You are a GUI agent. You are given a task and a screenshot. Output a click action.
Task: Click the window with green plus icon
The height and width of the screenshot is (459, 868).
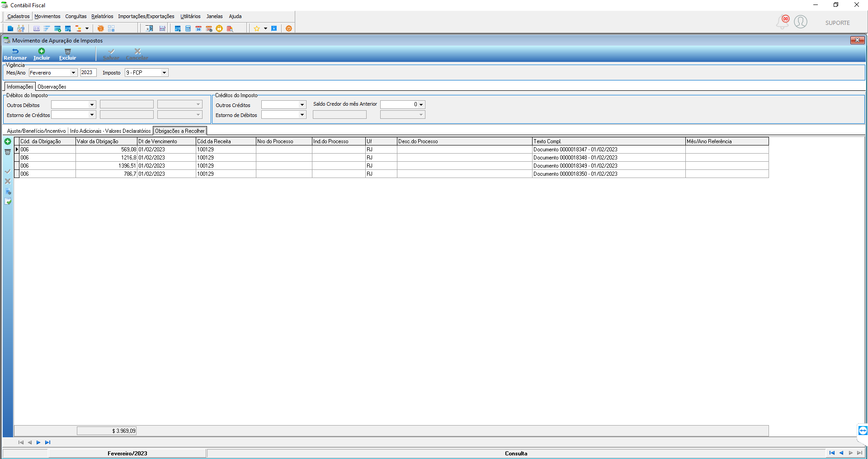[x=57, y=28]
